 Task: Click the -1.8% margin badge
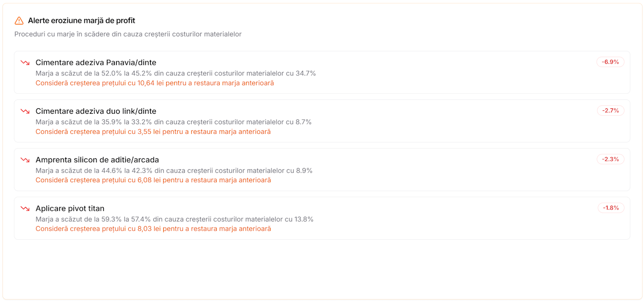[x=611, y=208]
